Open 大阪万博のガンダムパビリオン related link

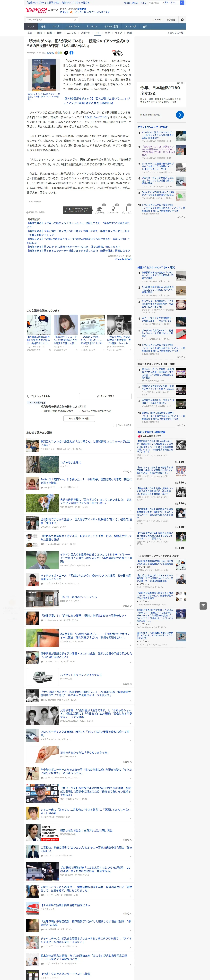click(78, 233)
